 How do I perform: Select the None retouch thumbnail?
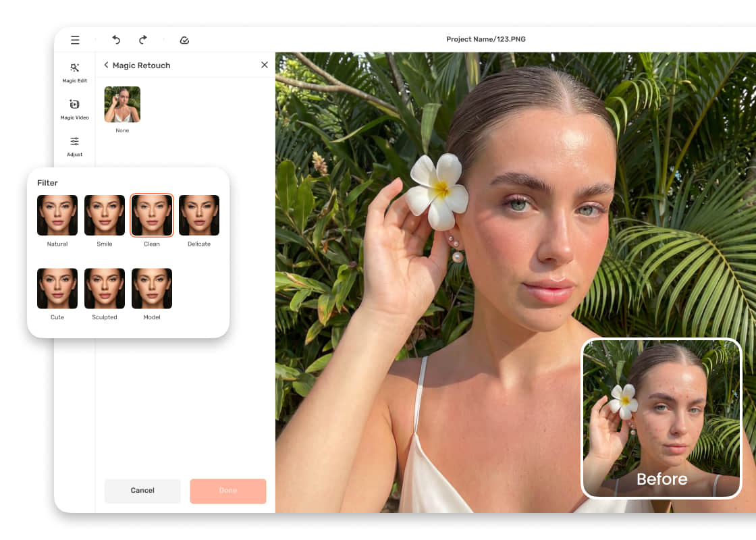click(122, 105)
